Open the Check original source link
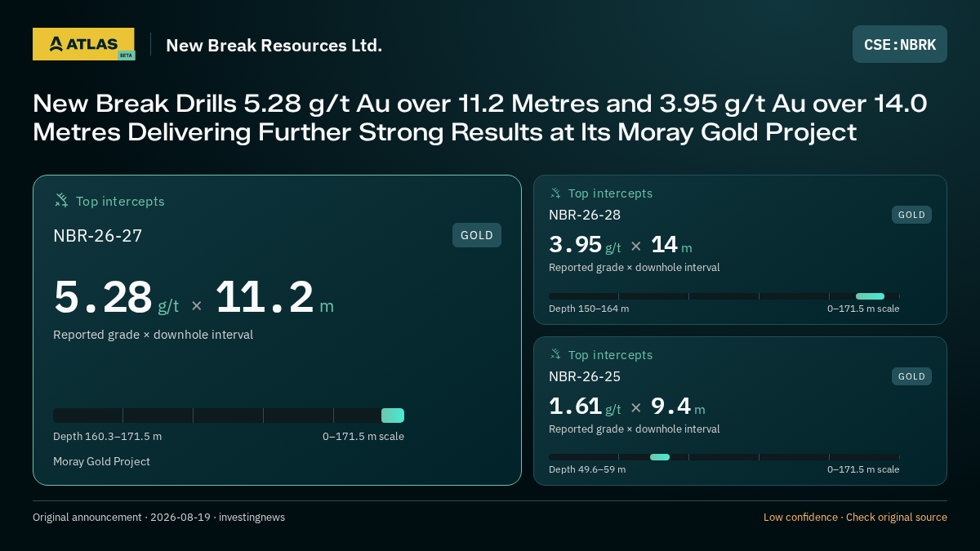Image resolution: width=980 pixels, height=551 pixels. (897, 518)
